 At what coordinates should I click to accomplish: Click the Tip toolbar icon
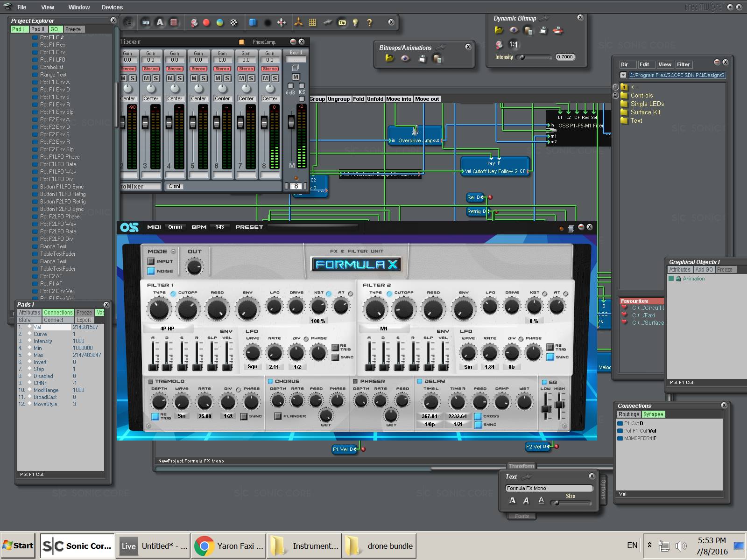pyautogui.click(x=342, y=22)
